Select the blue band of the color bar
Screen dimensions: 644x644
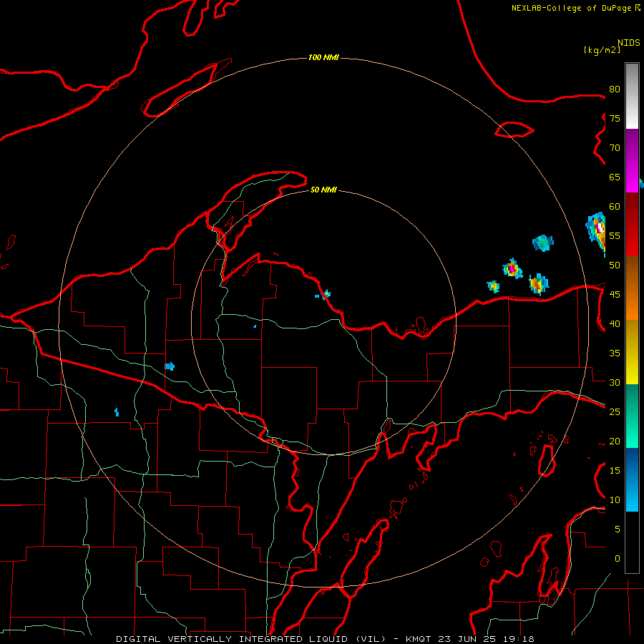coord(632,479)
